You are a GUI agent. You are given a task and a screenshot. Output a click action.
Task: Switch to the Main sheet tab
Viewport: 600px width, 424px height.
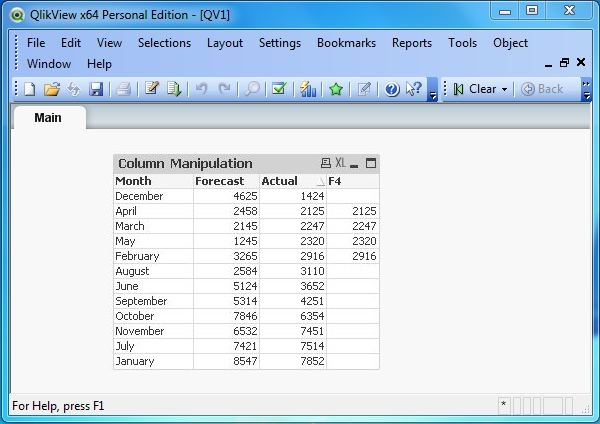click(48, 117)
